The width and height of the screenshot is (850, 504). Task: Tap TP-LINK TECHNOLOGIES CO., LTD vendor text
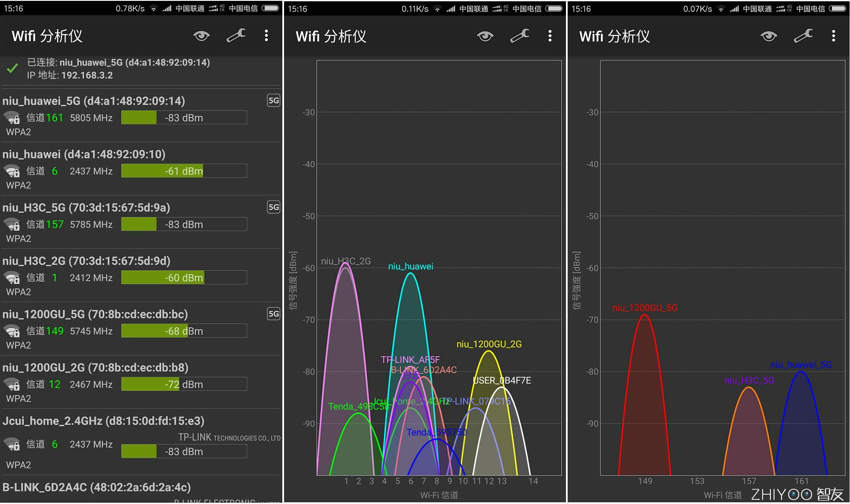(x=229, y=438)
